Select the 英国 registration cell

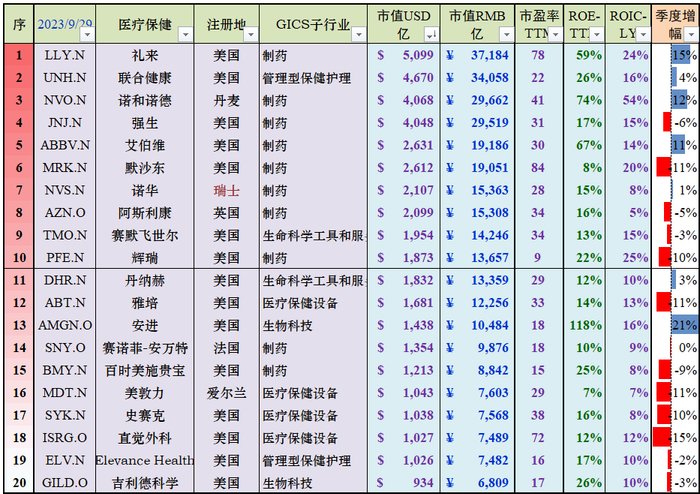tap(226, 213)
